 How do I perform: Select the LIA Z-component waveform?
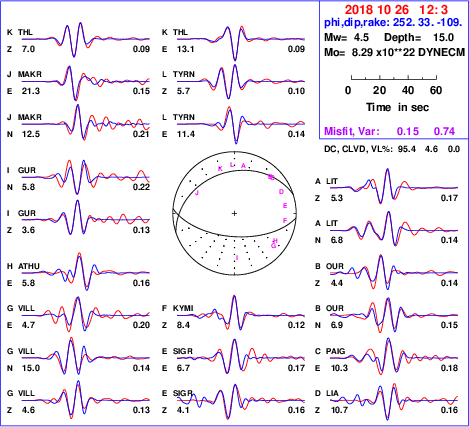(394, 401)
